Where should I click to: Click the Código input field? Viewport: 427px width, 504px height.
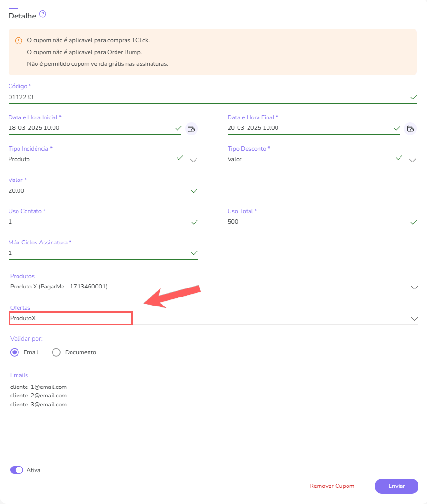(x=204, y=97)
